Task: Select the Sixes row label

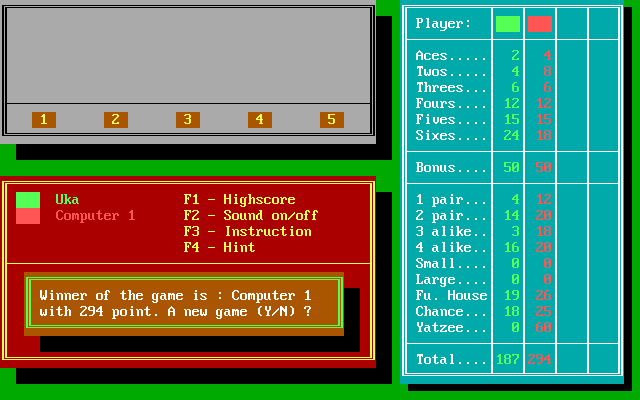Action: tap(451, 136)
